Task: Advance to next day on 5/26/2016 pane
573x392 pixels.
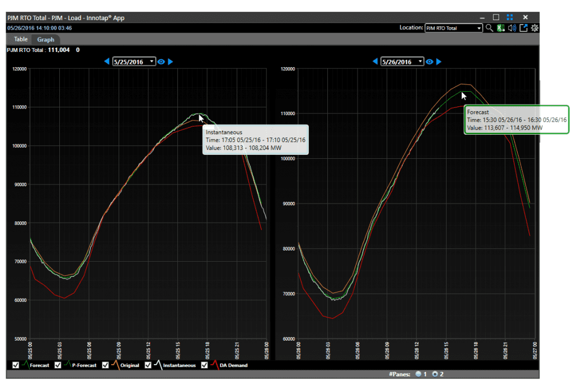Action: pyautogui.click(x=439, y=62)
